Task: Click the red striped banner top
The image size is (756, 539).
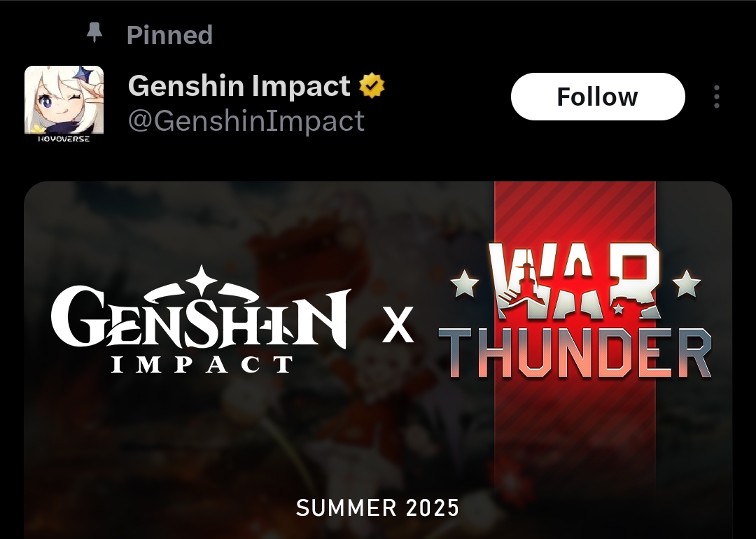Action: click(x=575, y=212)
